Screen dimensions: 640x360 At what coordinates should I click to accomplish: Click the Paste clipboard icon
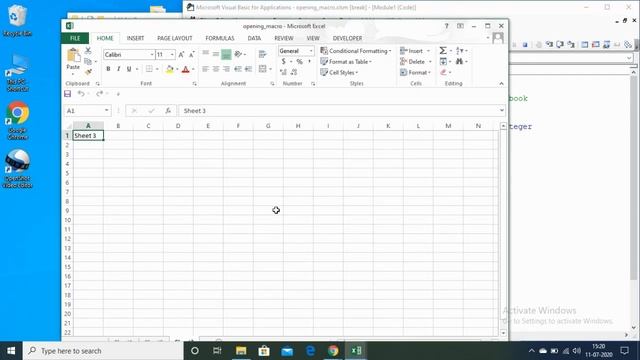click(73, 55)
